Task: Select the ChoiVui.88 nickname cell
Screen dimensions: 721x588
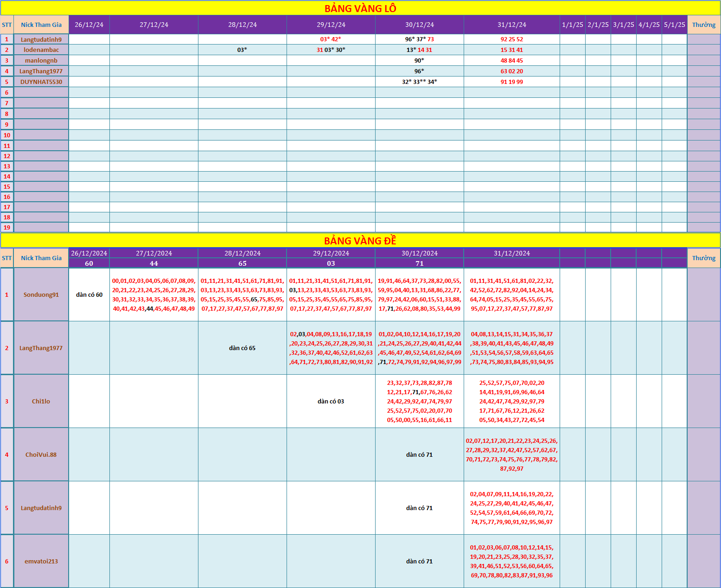Action: coord(41,455)
